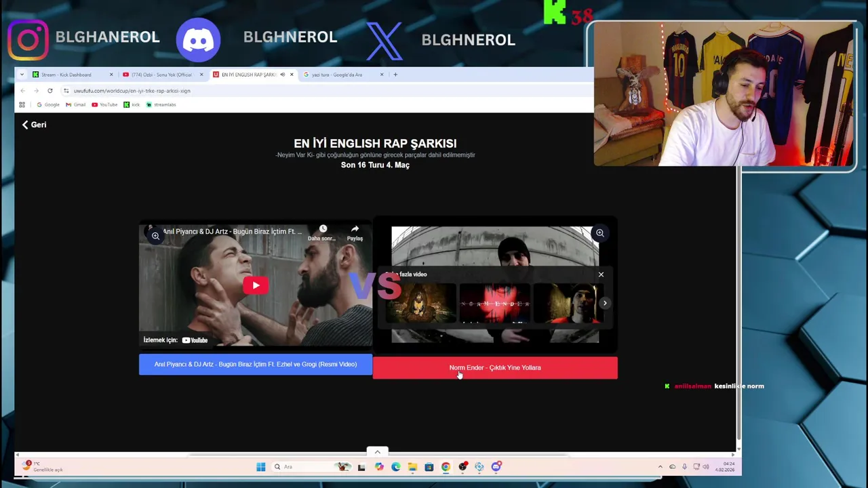
Task: Click the uwufufu.com address bar
Action: click(325, 91)
